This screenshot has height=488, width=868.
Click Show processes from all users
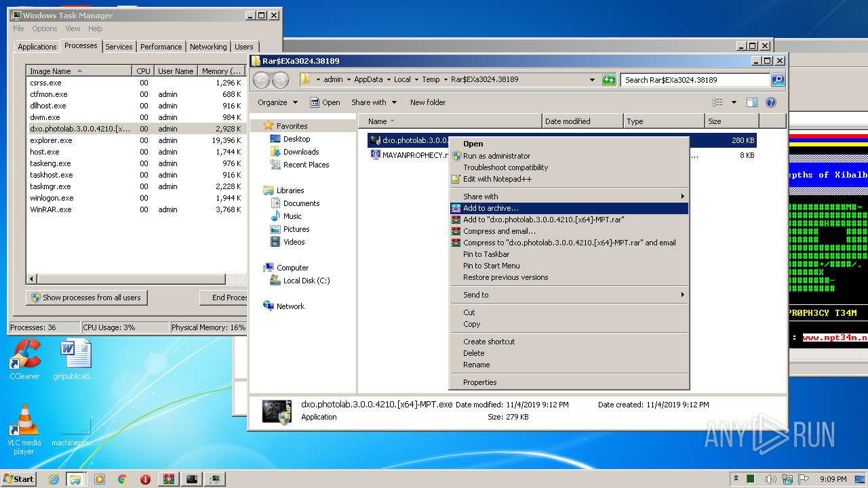pos(87,298)
